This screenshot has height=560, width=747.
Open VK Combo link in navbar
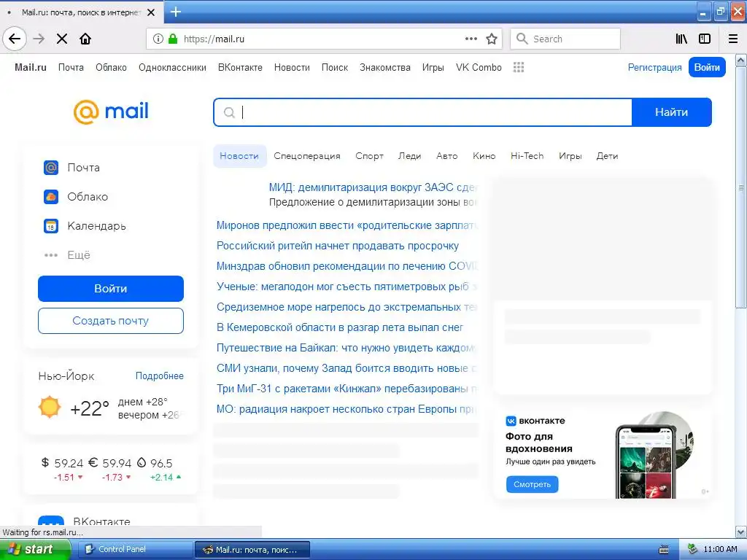479,68
